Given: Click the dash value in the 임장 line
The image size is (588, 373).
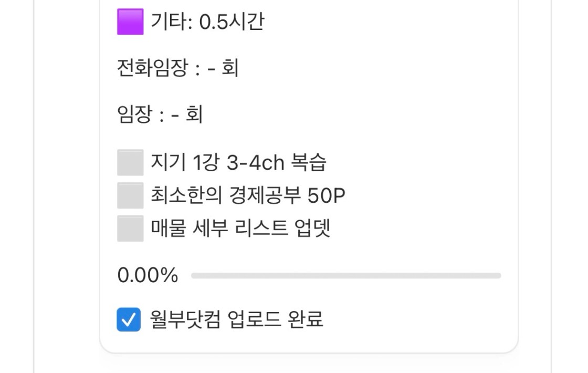Looking at the screenshot, I should click(176, 115).
